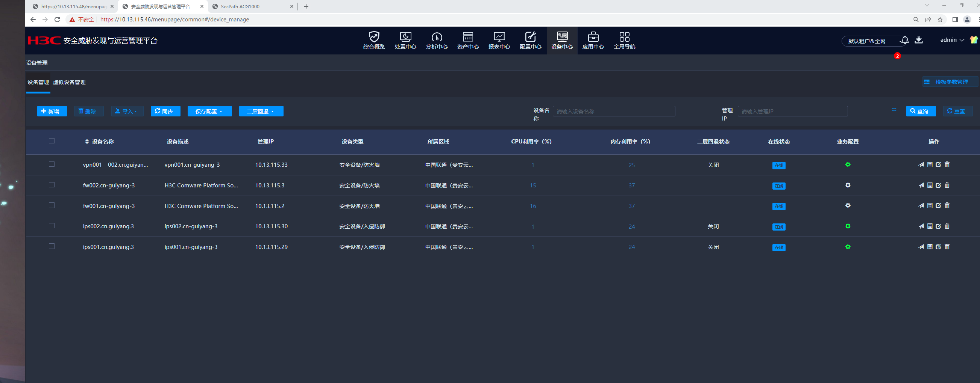Screen dimensions: 980x383
Task: Click the 新增 add button
Action: (x=52, y=111)
